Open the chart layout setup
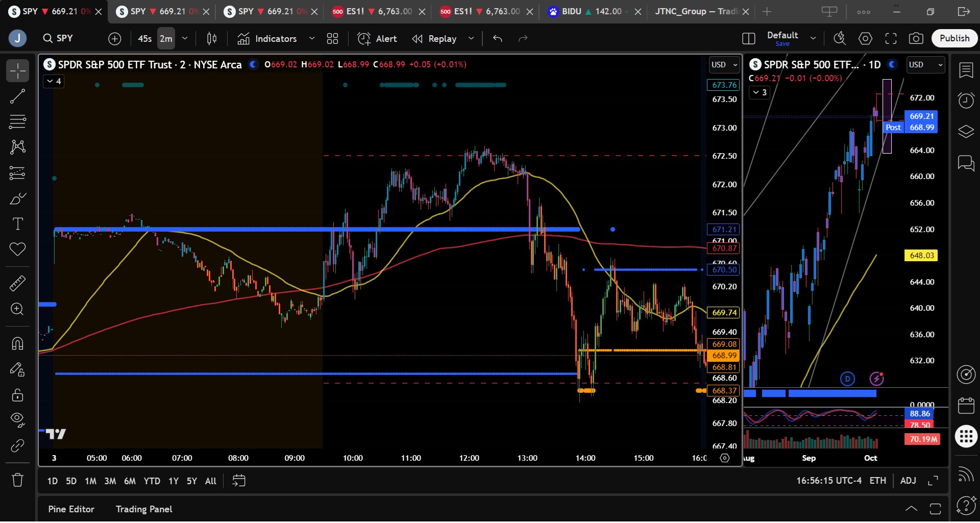This screenshot has width=980, height=523. point(748,38)
